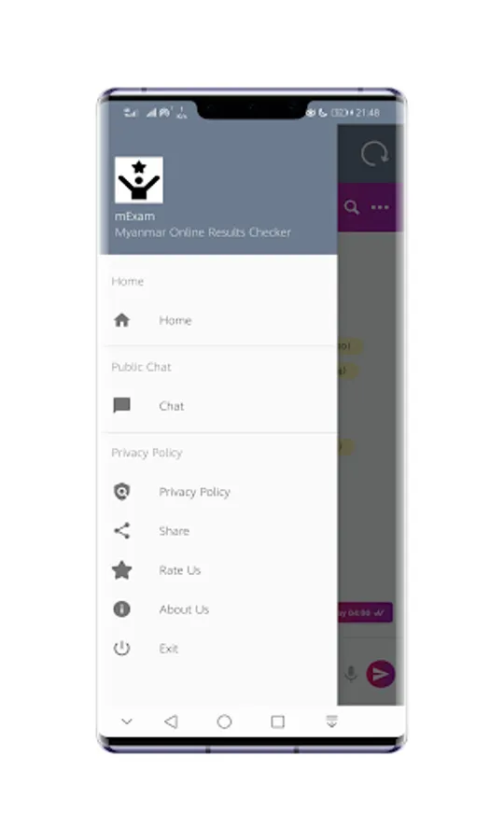Click the share nodes icon
Screen dimensions: 504x840
tap(122, 531)
